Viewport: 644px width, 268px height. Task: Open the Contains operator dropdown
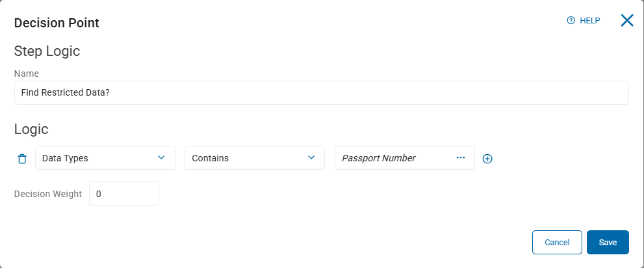(x=247, y=158)
